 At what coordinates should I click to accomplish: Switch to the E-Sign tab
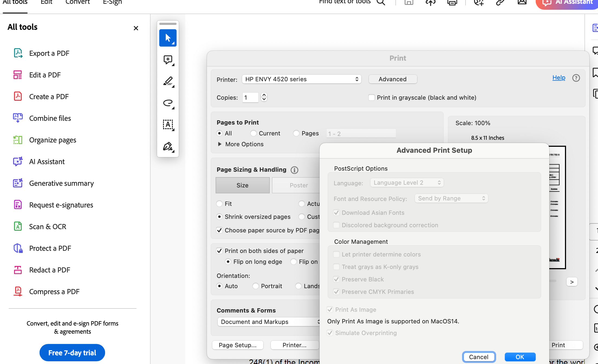click(x=112, y=3)
